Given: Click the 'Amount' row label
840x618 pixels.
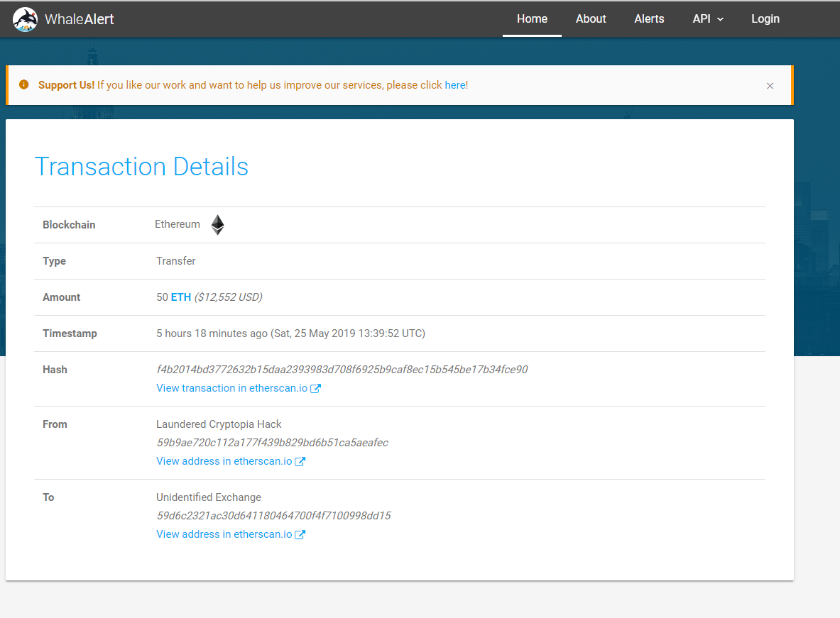Looking at the screenshot, I should point(62,297).
